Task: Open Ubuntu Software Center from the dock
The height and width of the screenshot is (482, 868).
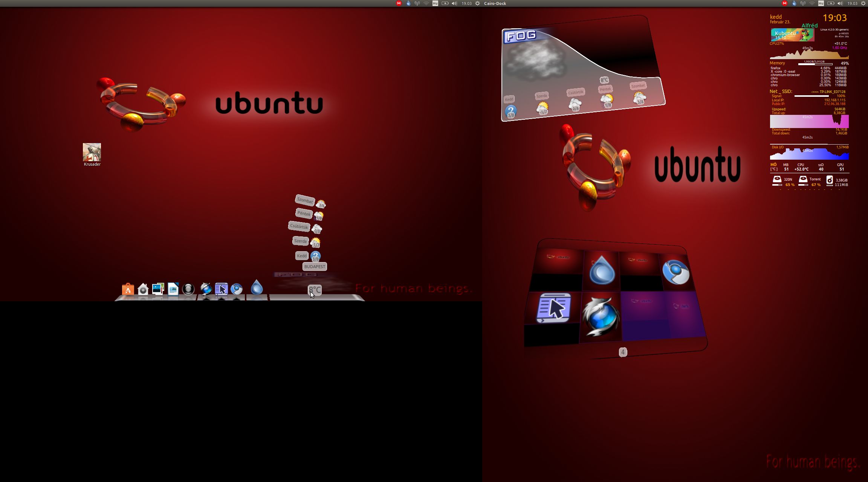Action: coord(128,289)
